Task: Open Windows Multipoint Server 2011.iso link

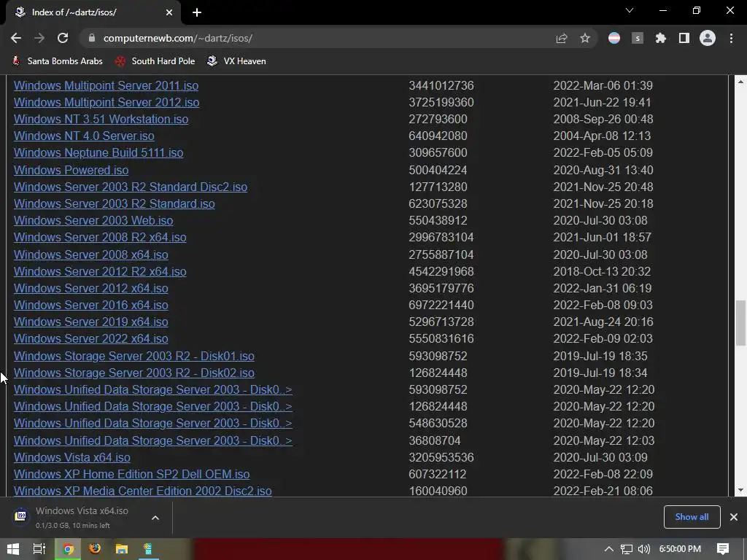Action: click(x=106, y=86)
